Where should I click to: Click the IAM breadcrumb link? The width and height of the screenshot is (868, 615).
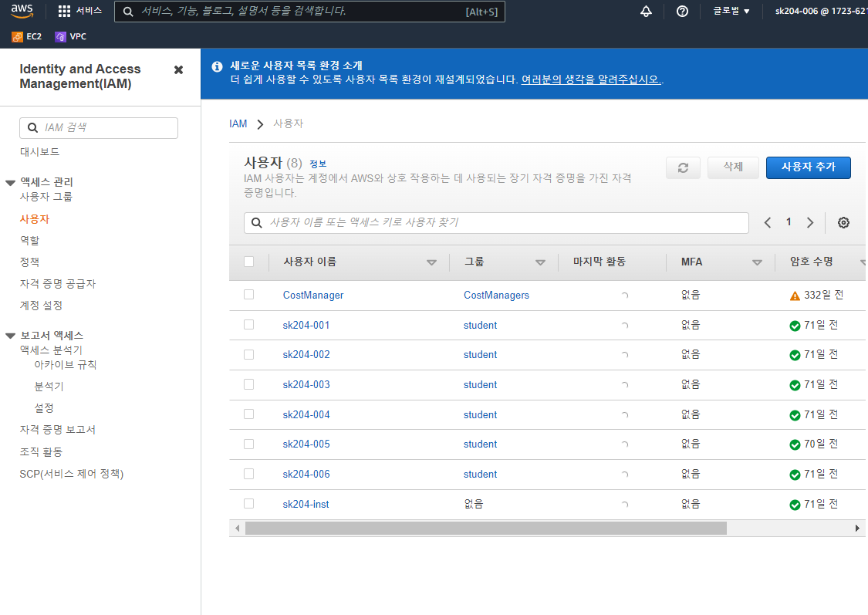[x=238, y=123]
